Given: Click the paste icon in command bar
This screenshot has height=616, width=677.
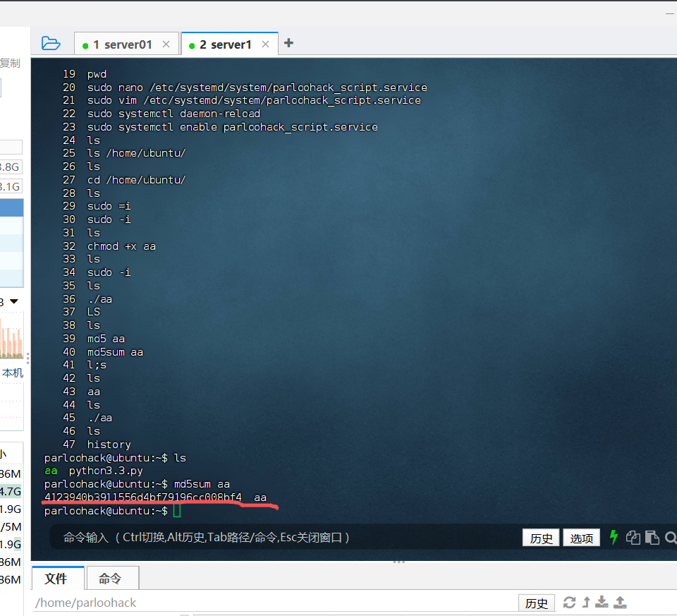Looking at the screenshot, I should (652, 538).
